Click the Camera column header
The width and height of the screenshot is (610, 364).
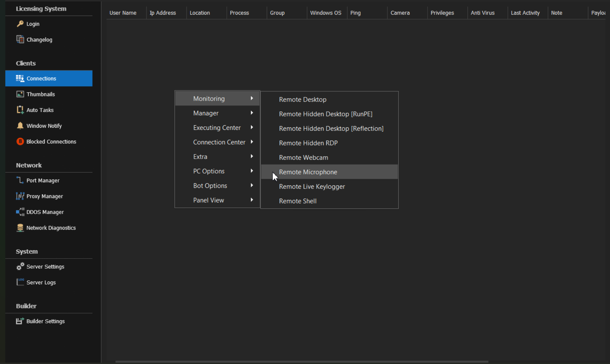pyautogui.click(x=407, y=13)
